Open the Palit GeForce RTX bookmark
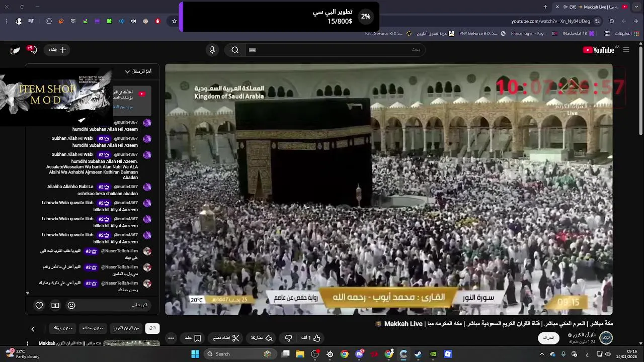 [387, 34]
